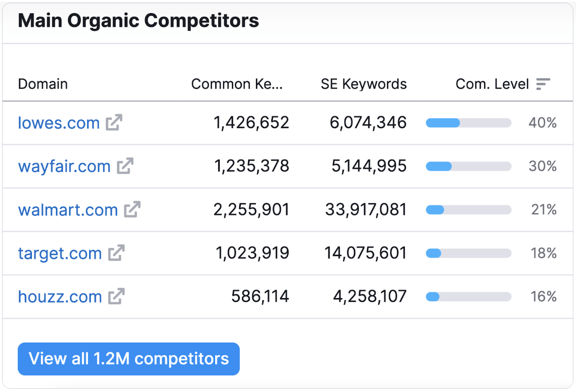Screen dimensions: 576x392
Task: Select walmart.com's row in the table
Action: [288, 210]
